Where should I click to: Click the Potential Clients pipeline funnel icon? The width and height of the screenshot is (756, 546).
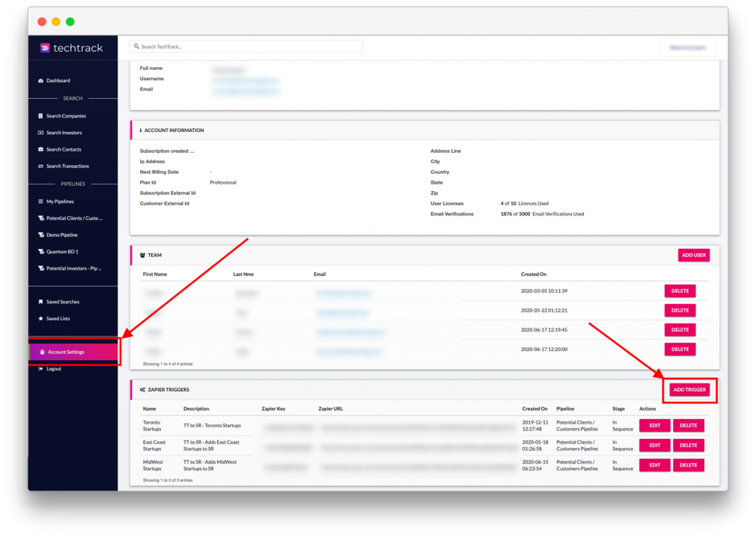point(41,218)
